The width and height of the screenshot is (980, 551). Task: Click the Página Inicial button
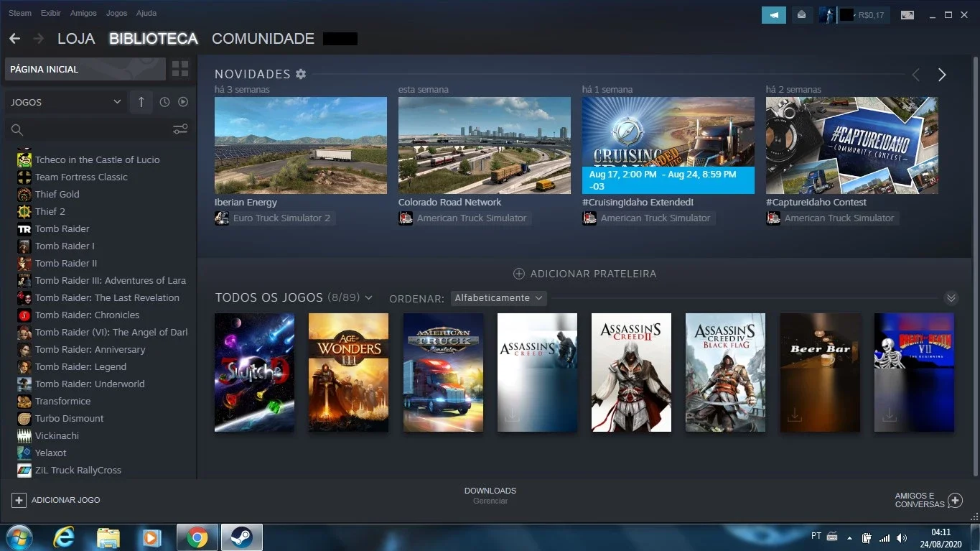85,69
